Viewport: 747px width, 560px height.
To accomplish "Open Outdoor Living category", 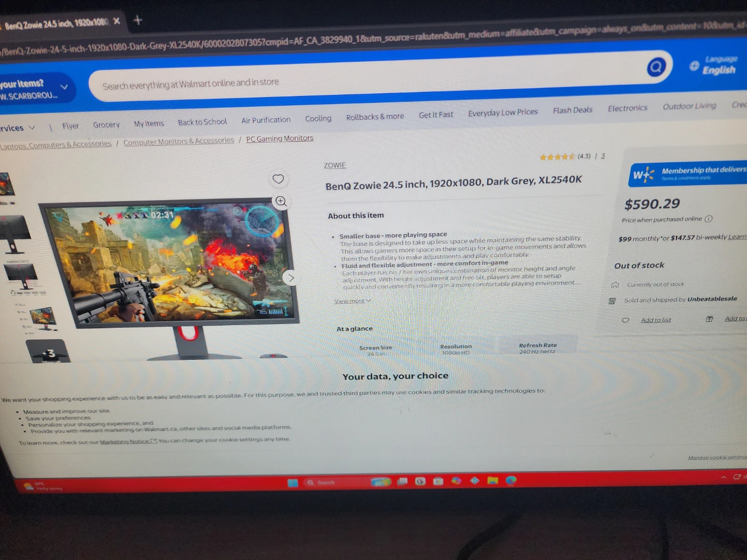I will coord(689,106).
